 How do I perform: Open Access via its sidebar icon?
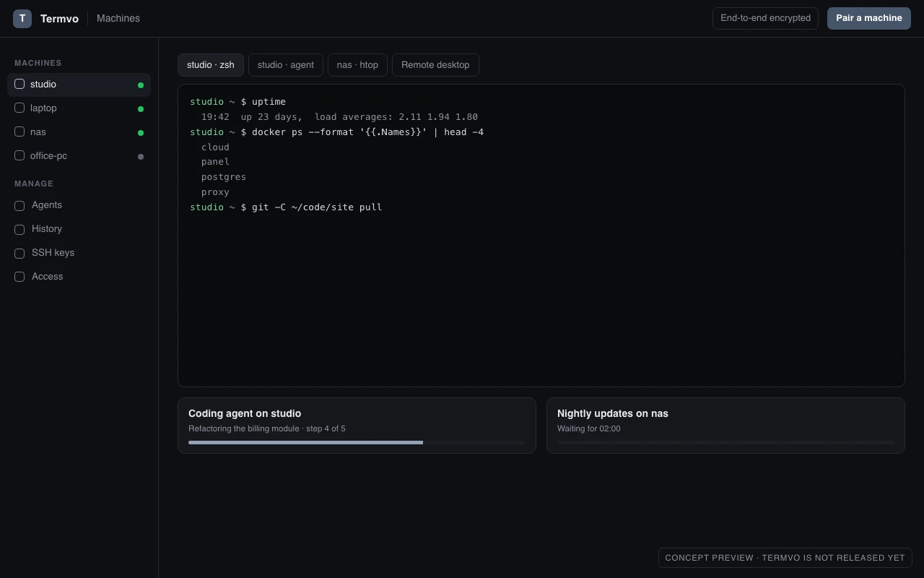click(19, 277)
